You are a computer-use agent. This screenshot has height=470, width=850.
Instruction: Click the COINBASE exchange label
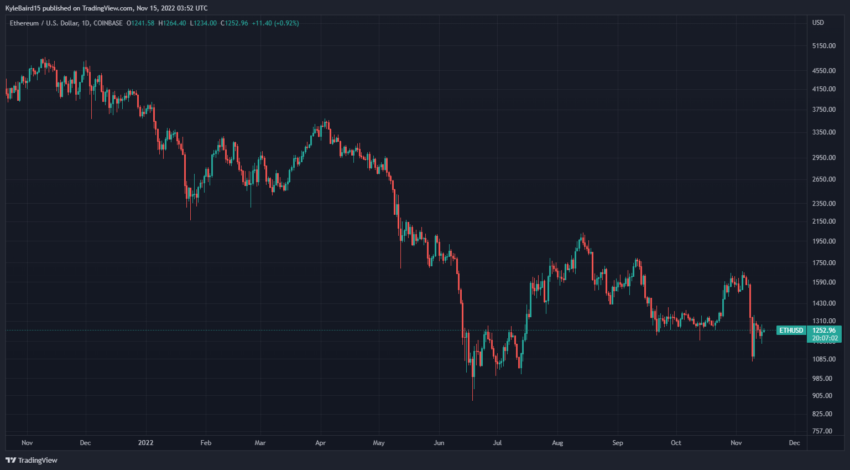coord(108,23)
